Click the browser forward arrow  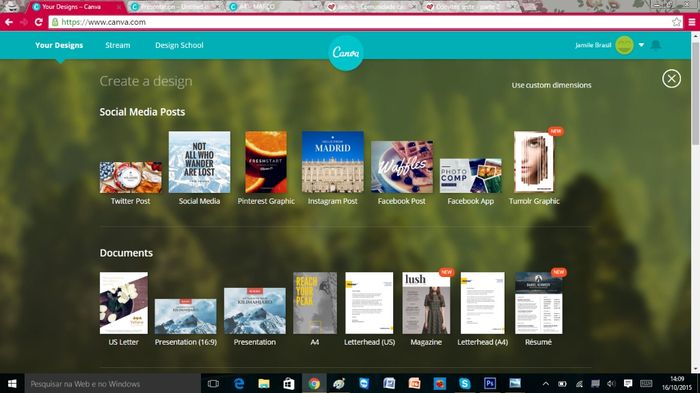[x=24, y=22]
